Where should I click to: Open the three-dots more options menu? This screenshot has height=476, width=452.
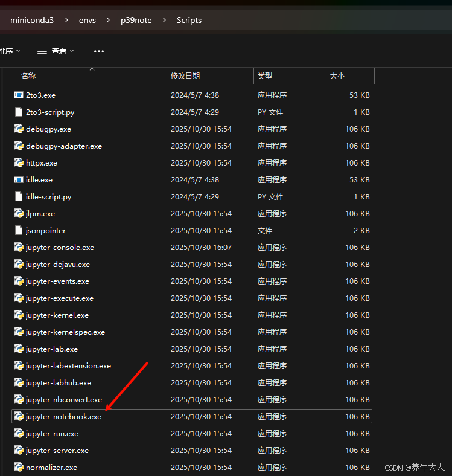[99, 51]
